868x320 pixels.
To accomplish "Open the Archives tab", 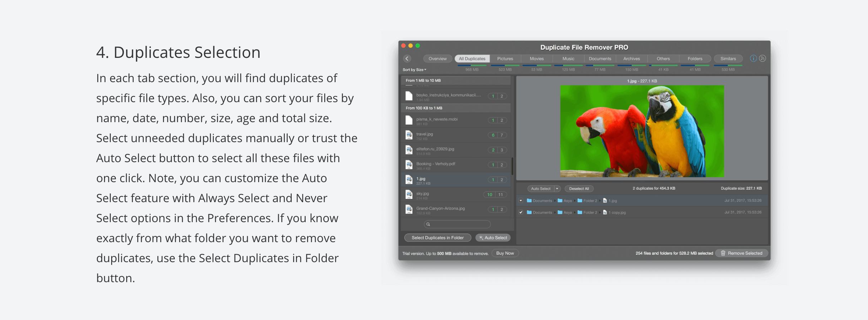I will (632, 59).
